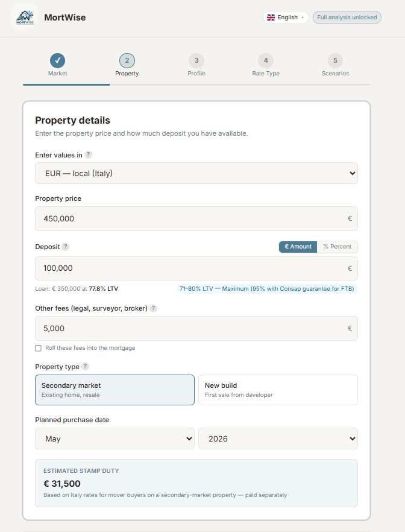Click the Property price input field
Image resolution: width=405 pixels, height=532 pixels.
tap(196, 218)
